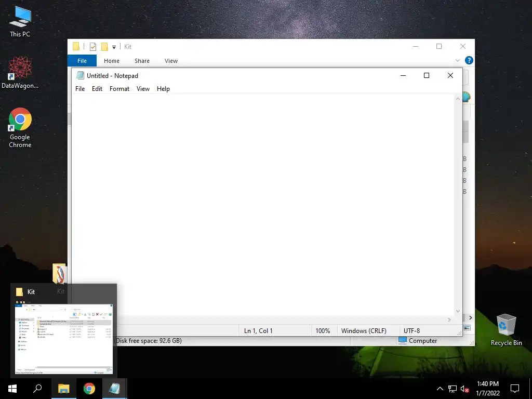This screenshot has width=532, height=399.
Task: Click the New folder icon in Explorer title bar
Action: point(104,46)
